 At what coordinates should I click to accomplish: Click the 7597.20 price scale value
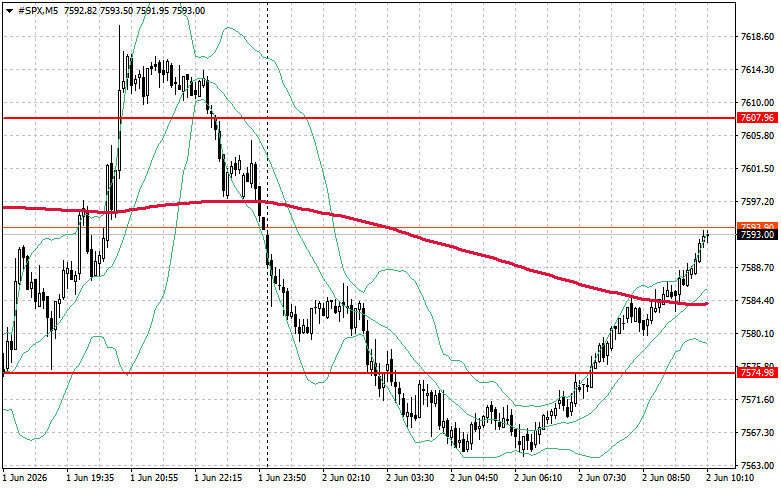click(x=757, y=202)
